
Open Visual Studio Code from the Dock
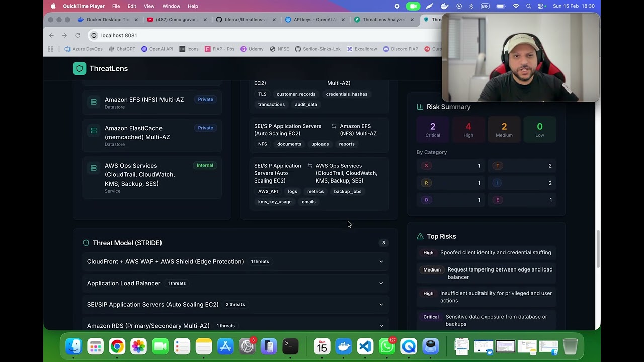pyautogui.click(x=366, y=346)
